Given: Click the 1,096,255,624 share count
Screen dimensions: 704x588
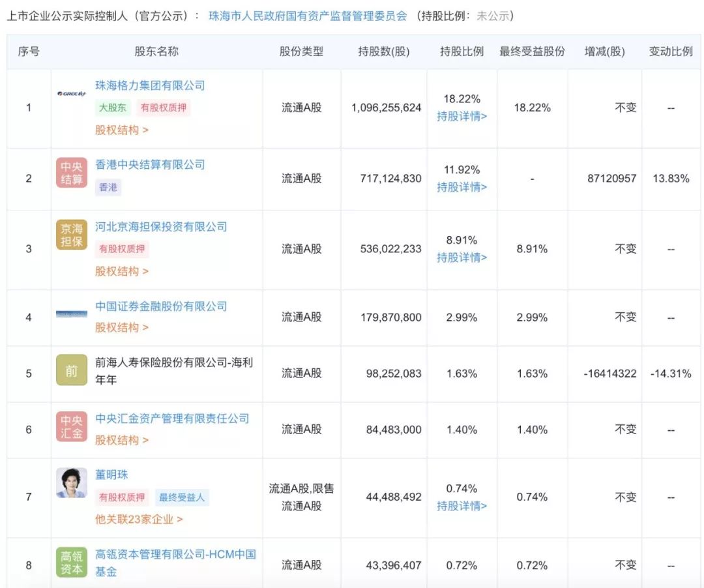Looking at the screenshot, I should pos(386,108).
